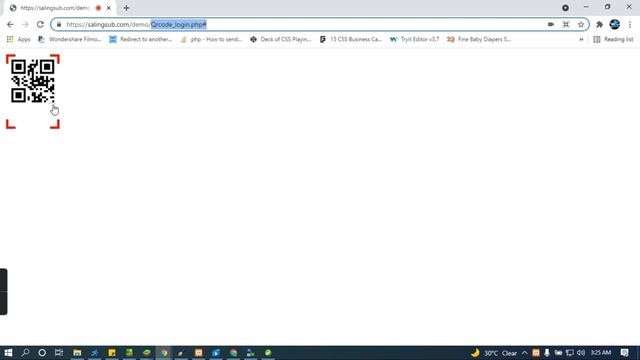Click the camera icon in the address bar
Image resolution: width=640 pixels, height=360 pixels.
pos(551,24)
